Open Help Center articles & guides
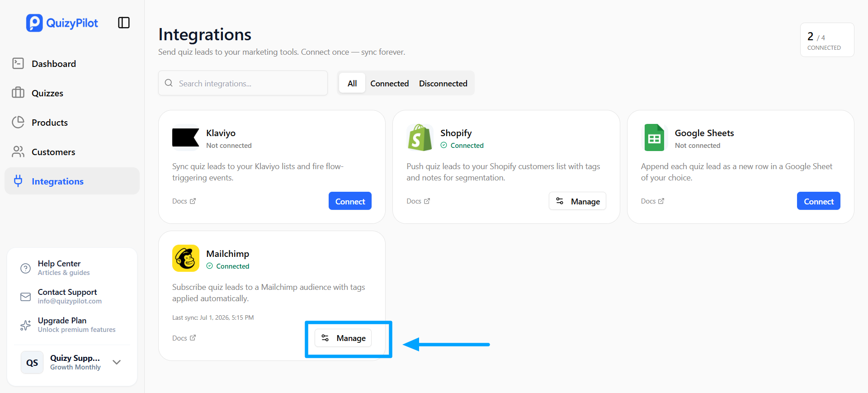The image size is (868, 393). [x=72, y=268]
